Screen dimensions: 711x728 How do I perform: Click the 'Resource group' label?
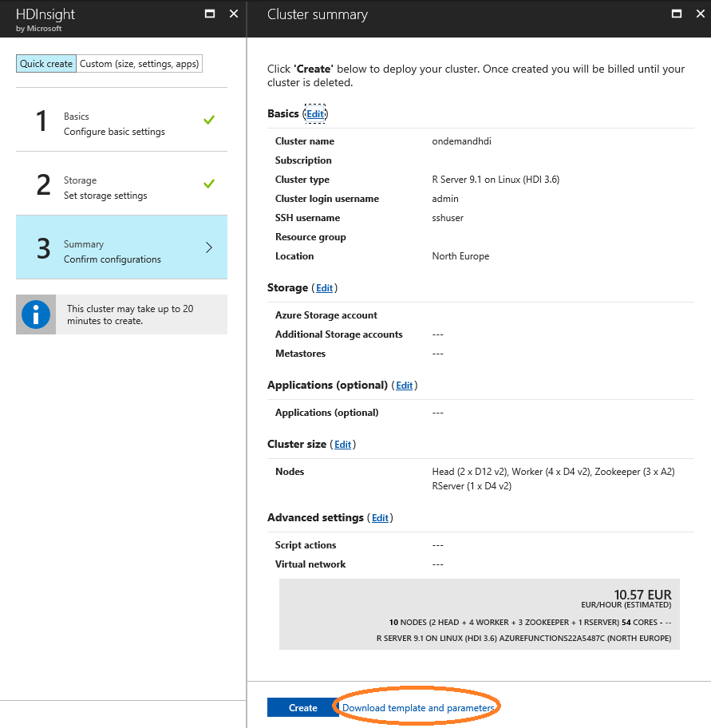310,237
